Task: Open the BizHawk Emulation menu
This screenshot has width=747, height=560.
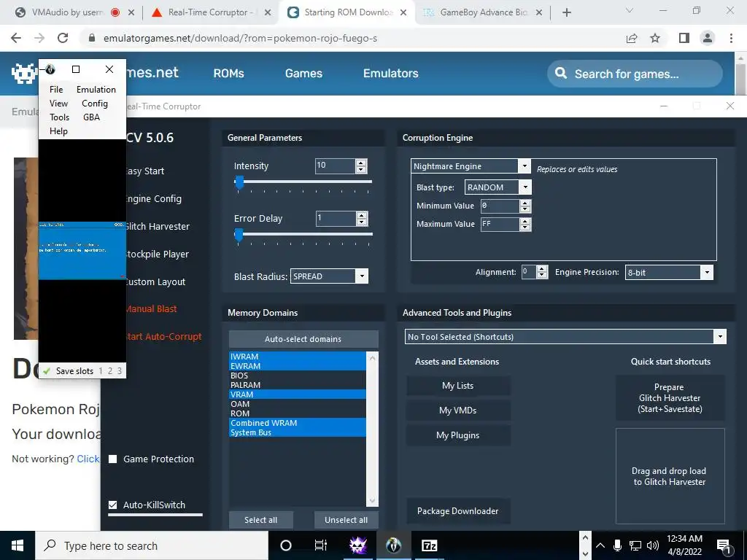Action: click(96, 90)
